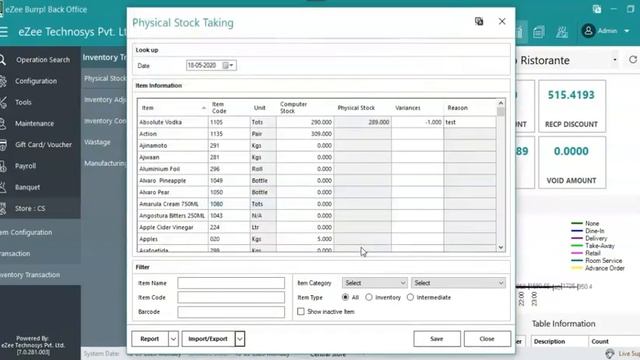Screen dimensions: 640x360
Task: Select the Amarula Cream 750ML row
Action: click(317, 204)
